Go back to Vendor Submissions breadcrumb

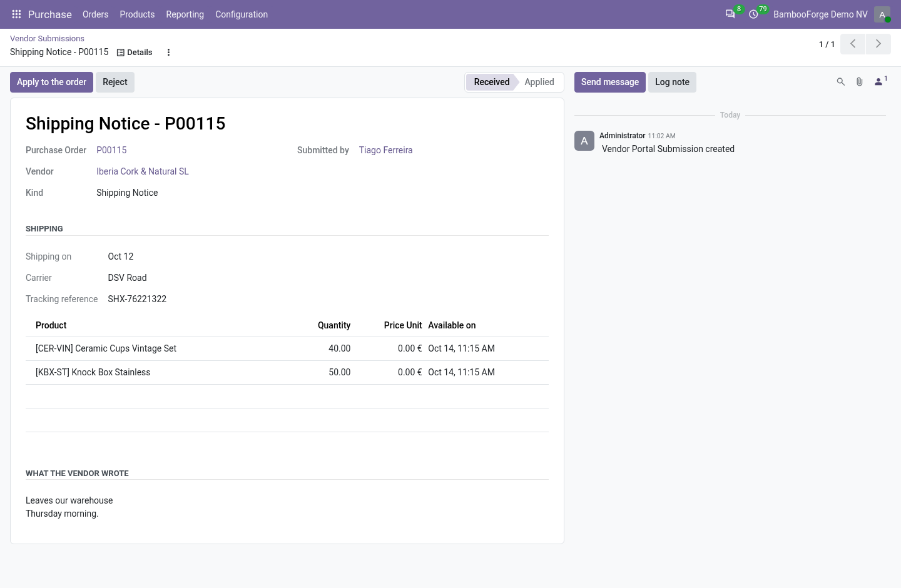point(47,39)
